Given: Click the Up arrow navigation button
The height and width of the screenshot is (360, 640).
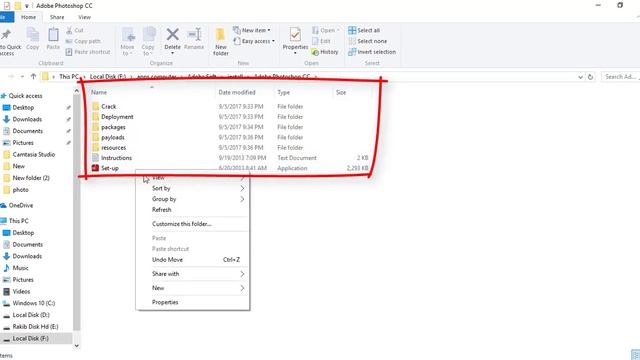Looking at the screenshot, I should point(33,76).
